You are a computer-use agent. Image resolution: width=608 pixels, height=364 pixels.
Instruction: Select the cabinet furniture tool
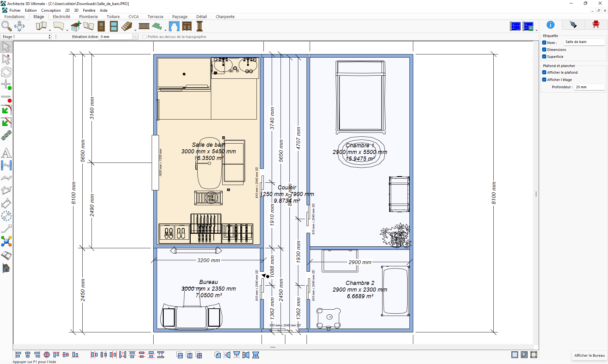pyautogui.click(x=187, y=26)
